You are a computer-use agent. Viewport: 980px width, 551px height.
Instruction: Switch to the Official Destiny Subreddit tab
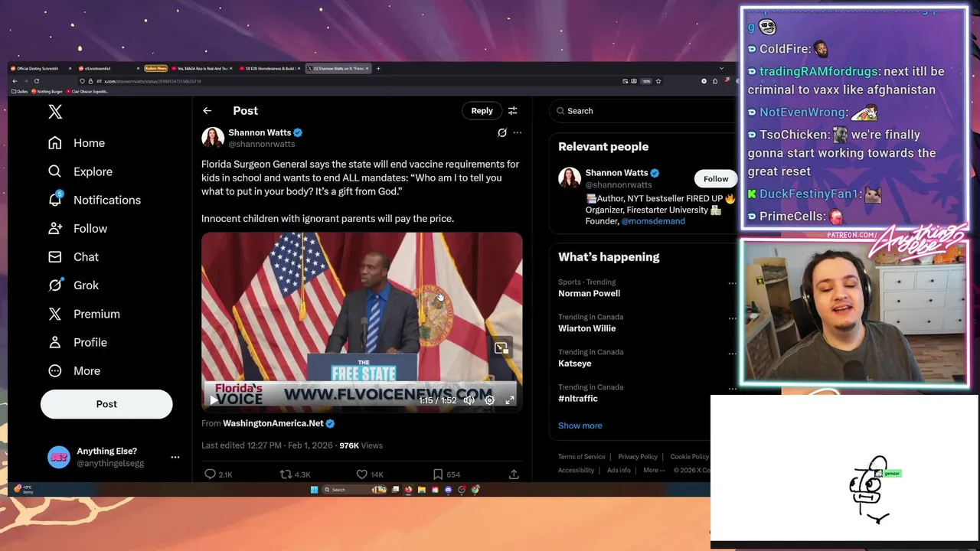42,68
